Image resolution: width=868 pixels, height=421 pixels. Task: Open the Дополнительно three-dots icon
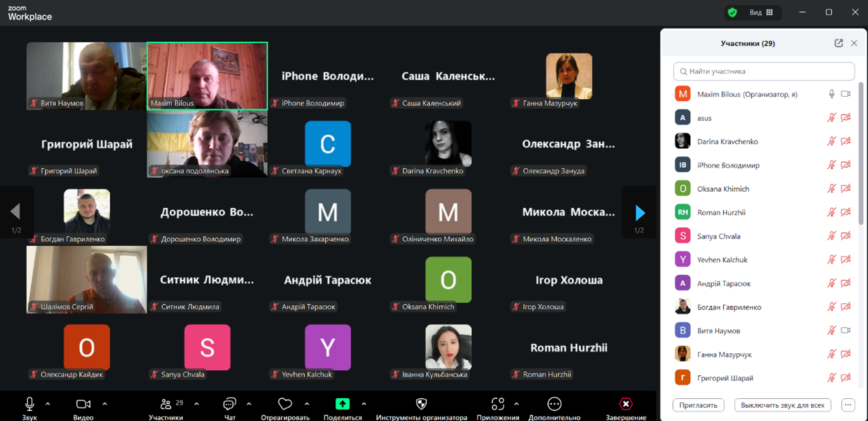[x=554, y=404]
